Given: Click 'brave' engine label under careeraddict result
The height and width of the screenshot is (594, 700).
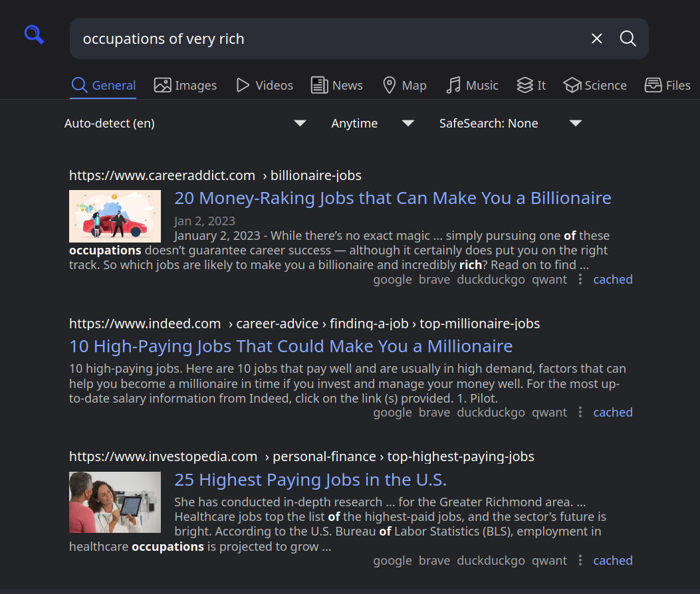Looking at the screenshot, I should [x=434, y=280].
